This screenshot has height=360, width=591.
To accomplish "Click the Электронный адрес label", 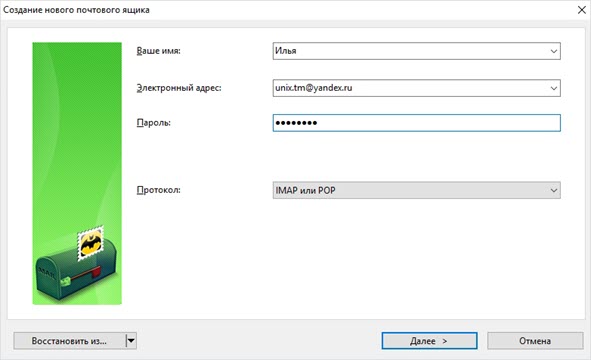I will pyautogui.click(x=179, y=88).
